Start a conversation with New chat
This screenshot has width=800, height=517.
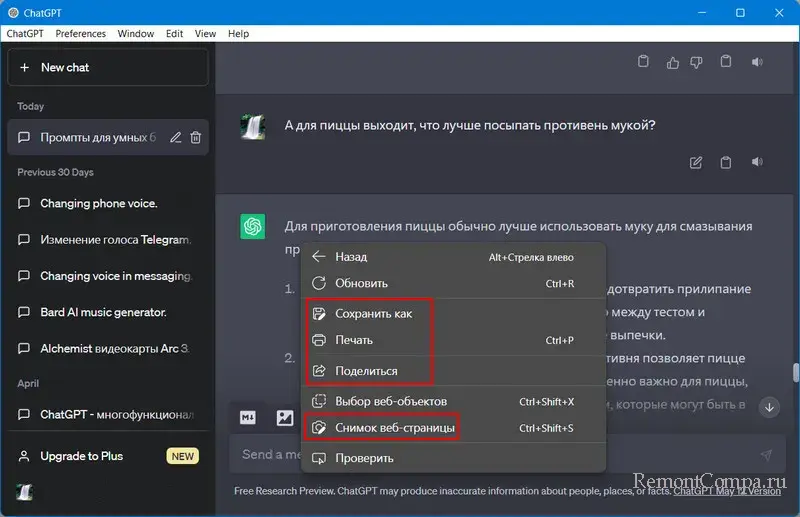pos(108,67)
